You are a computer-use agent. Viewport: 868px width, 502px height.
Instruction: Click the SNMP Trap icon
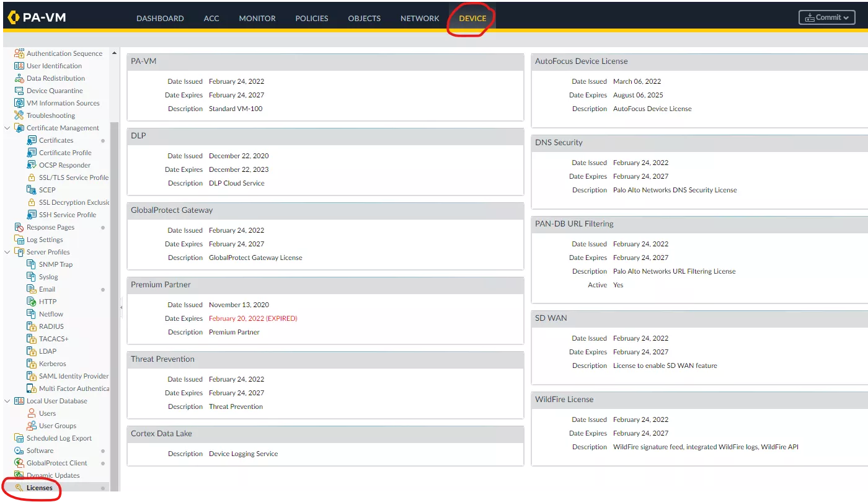32,264
